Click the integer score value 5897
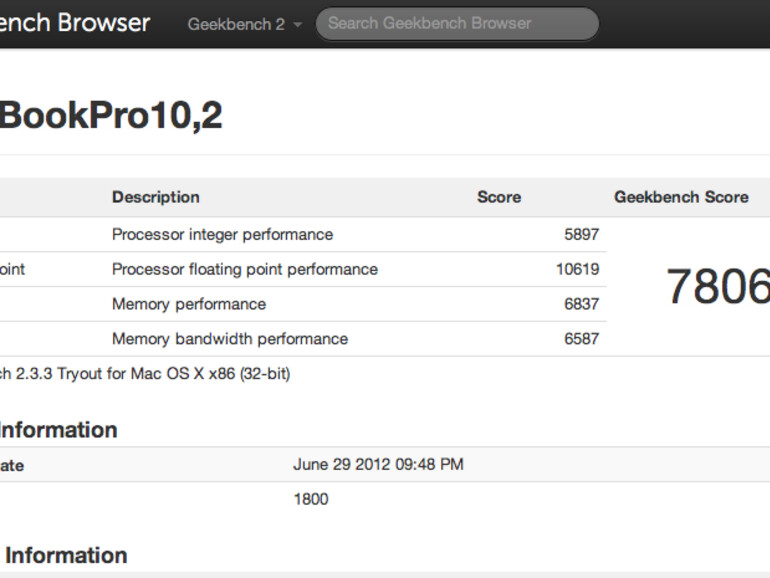Image resolution: width=770 pixels, height=578 pixels. 581,234
